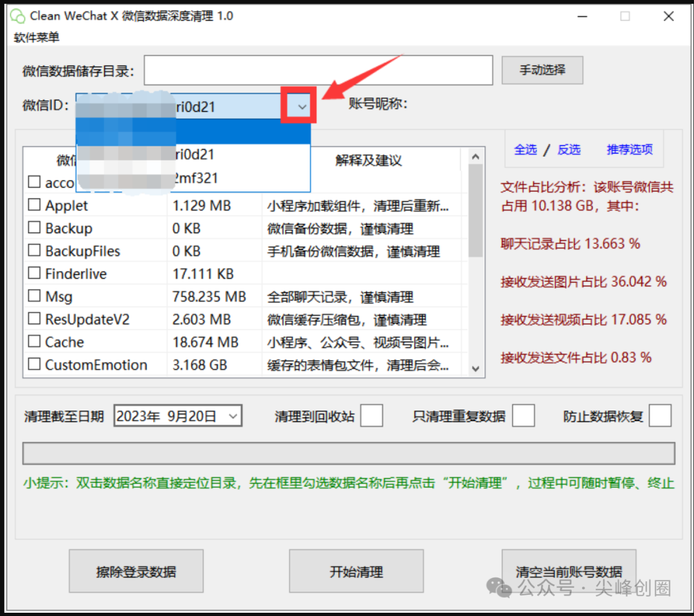Click the Clean WeChat X app icon in the title bar
The image size is (694, 616).
(x=18, y=16)
